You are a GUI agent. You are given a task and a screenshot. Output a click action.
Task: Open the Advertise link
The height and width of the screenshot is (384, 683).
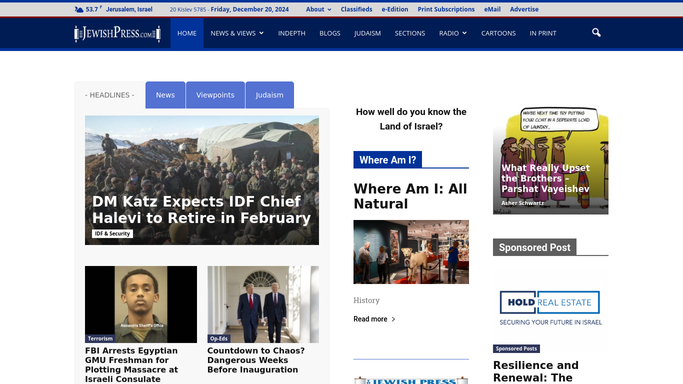coord(524,9)
